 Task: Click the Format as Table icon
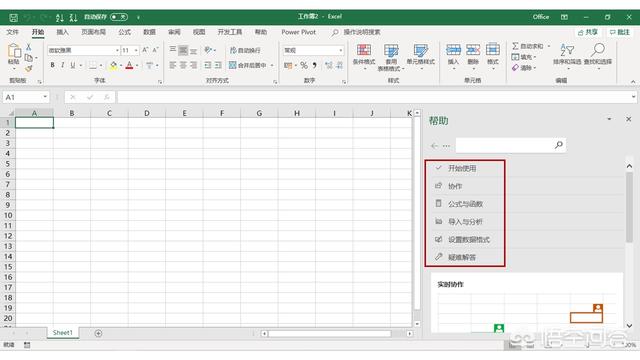(x=391, y=51)
